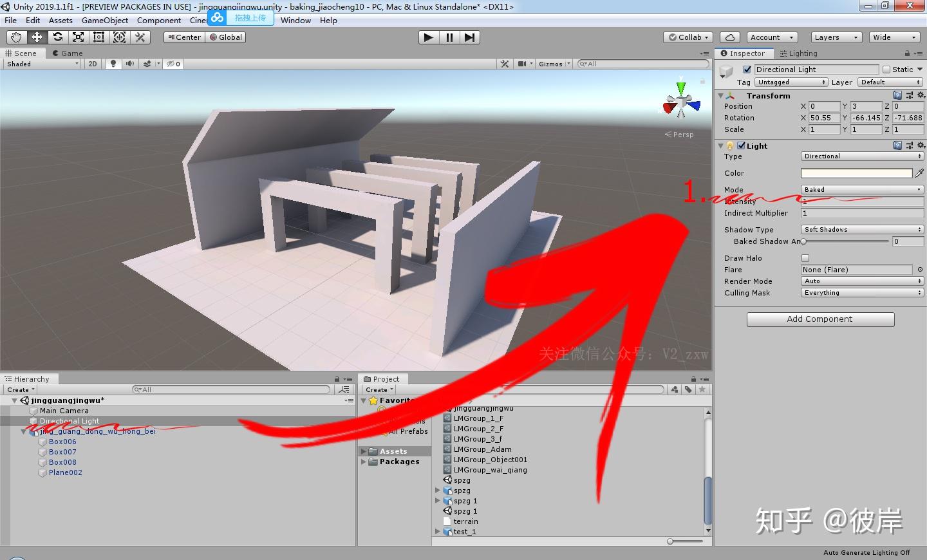Open the Project Create menu
This screenshot has width=927, height=560.
click(x=379, y=389)
